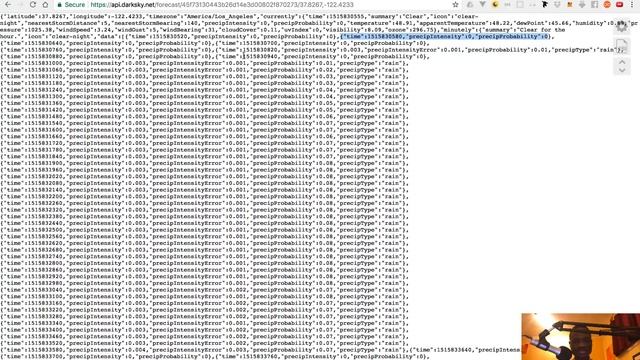Open the browser home page
The height and width of the screenshot is (360, 640).
tap(45, 4)
